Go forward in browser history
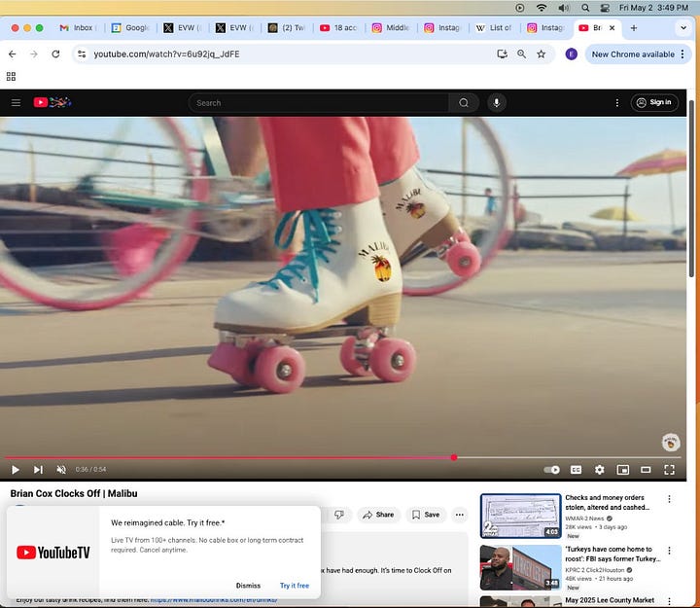 (x=34, y=54)
